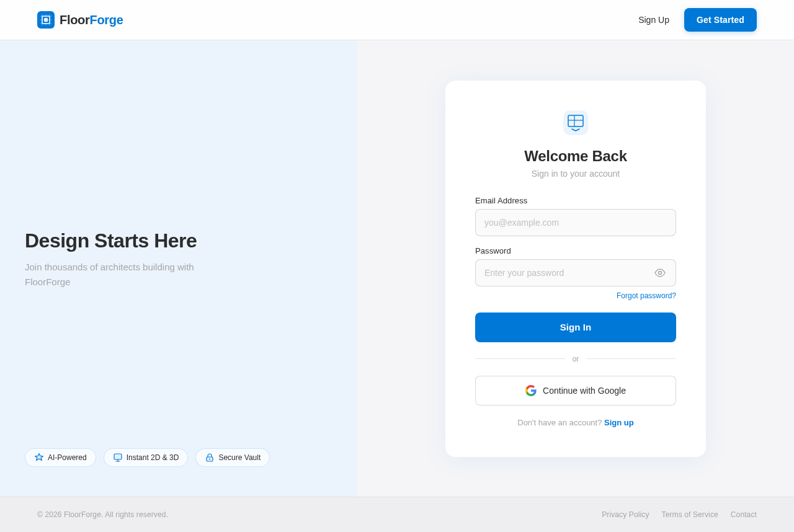The width and height of the screenshot is (794, 532).
Task: Click the AI-Powered star icon
Action: pyautogui.click(x=39, y=458)
